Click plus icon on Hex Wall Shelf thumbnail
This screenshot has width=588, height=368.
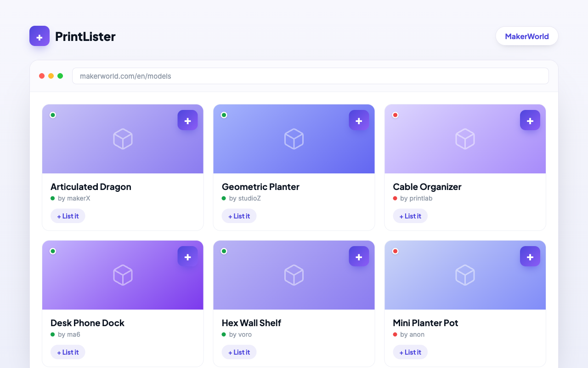pyautogui.click(x=359, y=256)
